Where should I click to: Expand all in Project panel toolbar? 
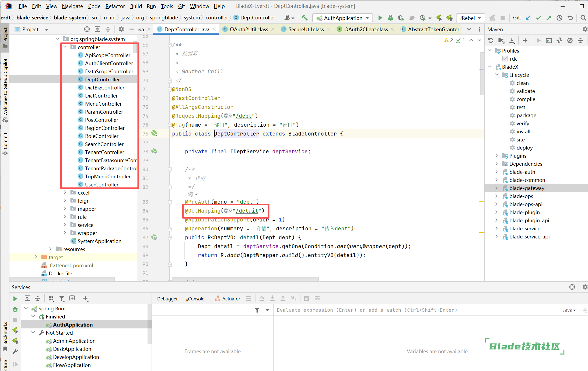pyautogui.click(x=97, y=29)
